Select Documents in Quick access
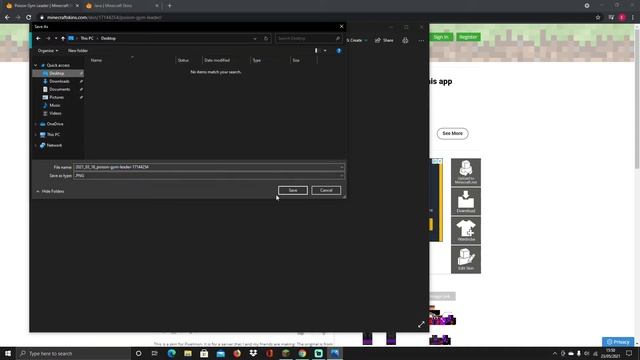 pos(60,89)
